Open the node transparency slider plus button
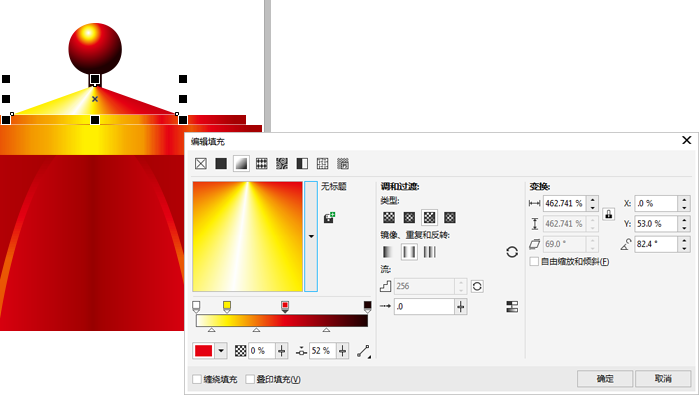700x400 pixels. pyautogui.click(x=281, y=351)
